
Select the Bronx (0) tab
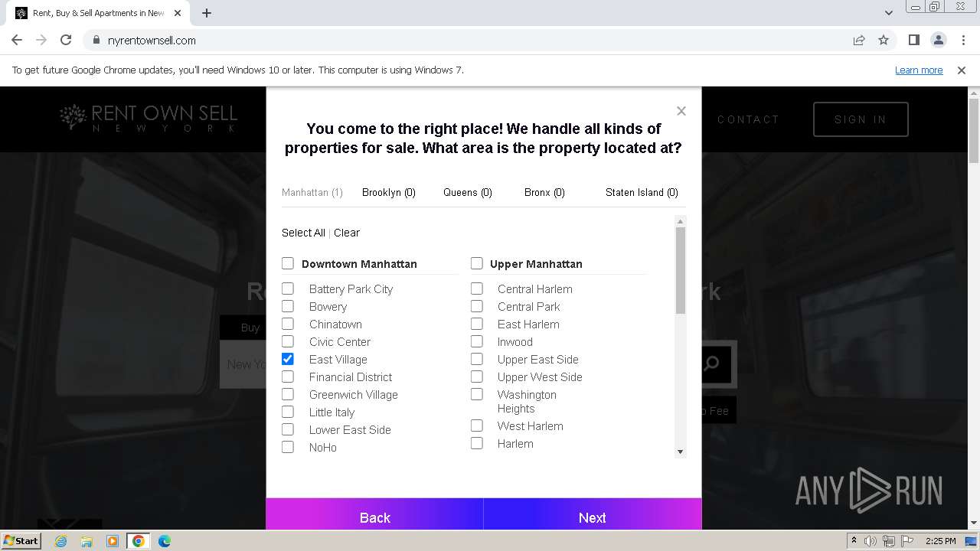pyautogui.click(x=544, y=192)
